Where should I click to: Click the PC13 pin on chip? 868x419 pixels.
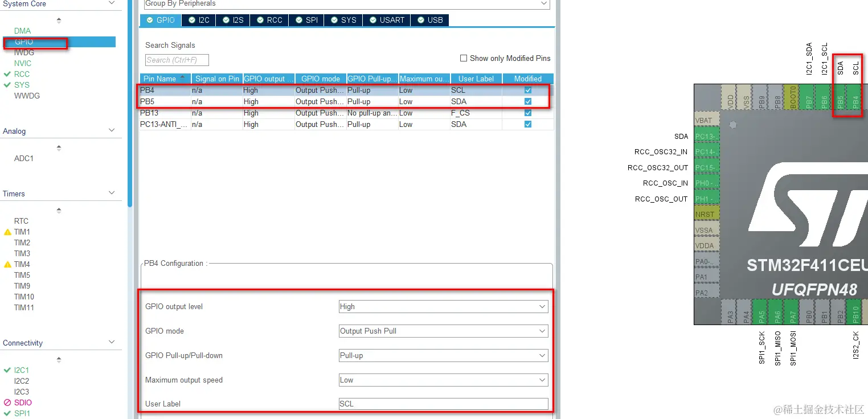coord(707,136)
